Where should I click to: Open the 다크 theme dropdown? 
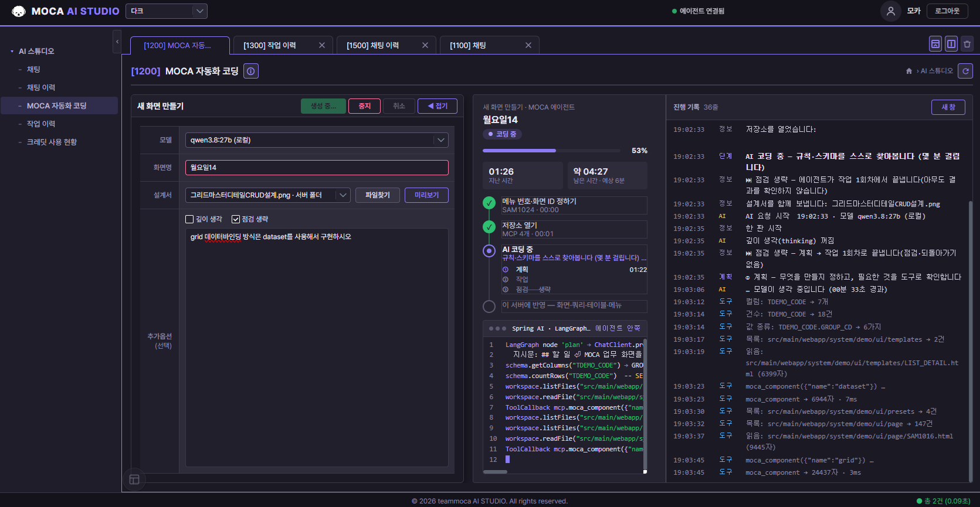click(167, 11)
